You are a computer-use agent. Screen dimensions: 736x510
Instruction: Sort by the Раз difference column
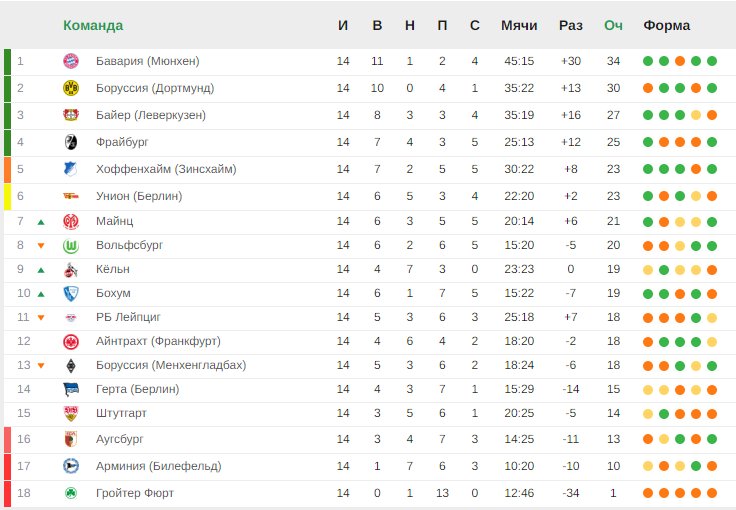pos(570,25)
